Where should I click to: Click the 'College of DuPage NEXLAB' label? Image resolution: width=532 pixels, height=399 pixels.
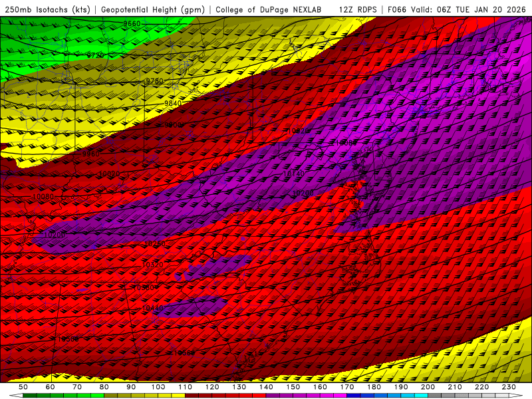(x=268, y=9)
